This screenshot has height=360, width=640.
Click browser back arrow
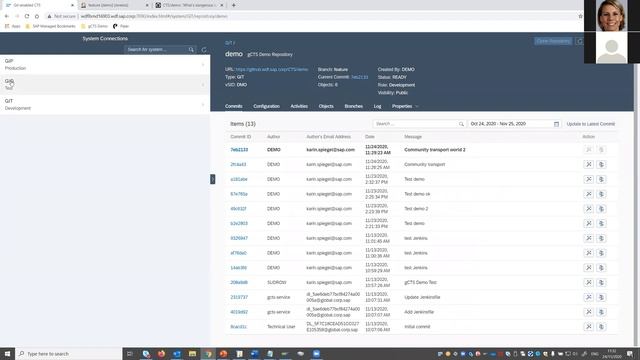click(7, 16)
